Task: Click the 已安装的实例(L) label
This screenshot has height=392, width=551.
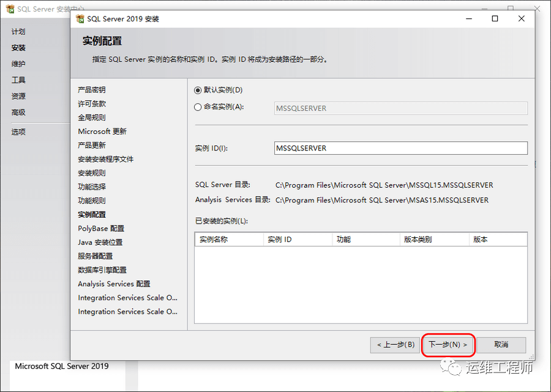Action: (x=222, y=221)
